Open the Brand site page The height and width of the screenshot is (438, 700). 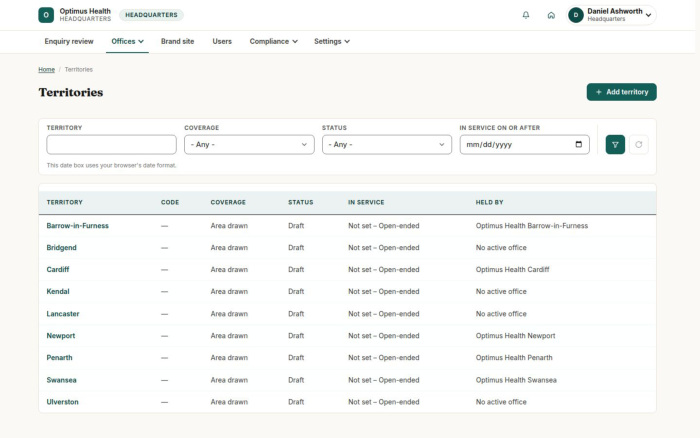(177, 42)
